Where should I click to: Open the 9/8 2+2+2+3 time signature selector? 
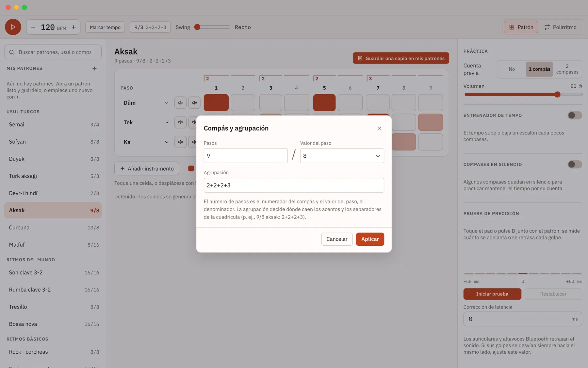(x=150, y=27)
